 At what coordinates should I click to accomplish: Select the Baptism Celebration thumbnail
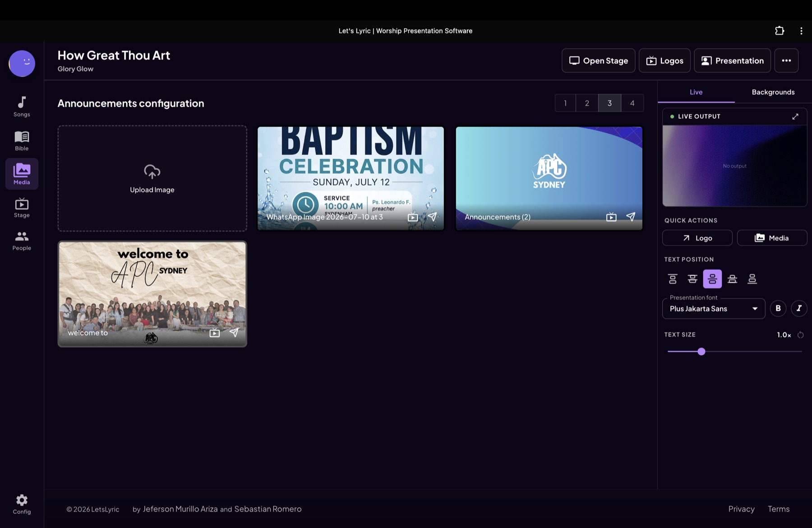(351, 178)
